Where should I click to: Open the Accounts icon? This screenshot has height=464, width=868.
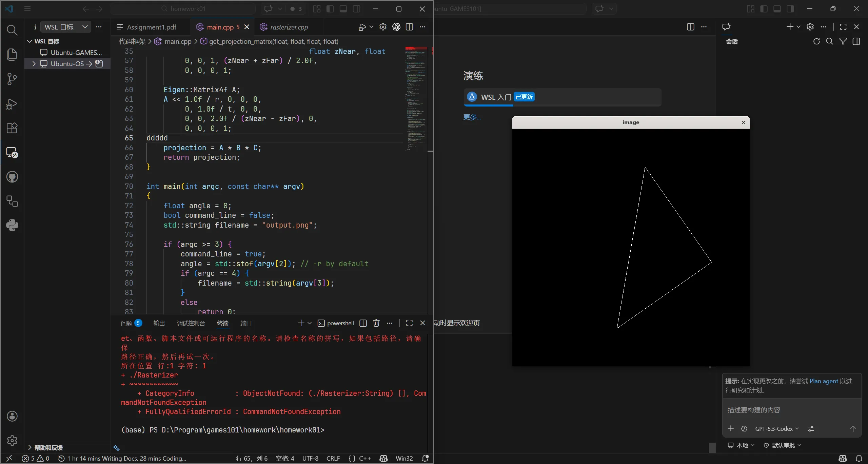pyautogui.click(x=12, y=416)
